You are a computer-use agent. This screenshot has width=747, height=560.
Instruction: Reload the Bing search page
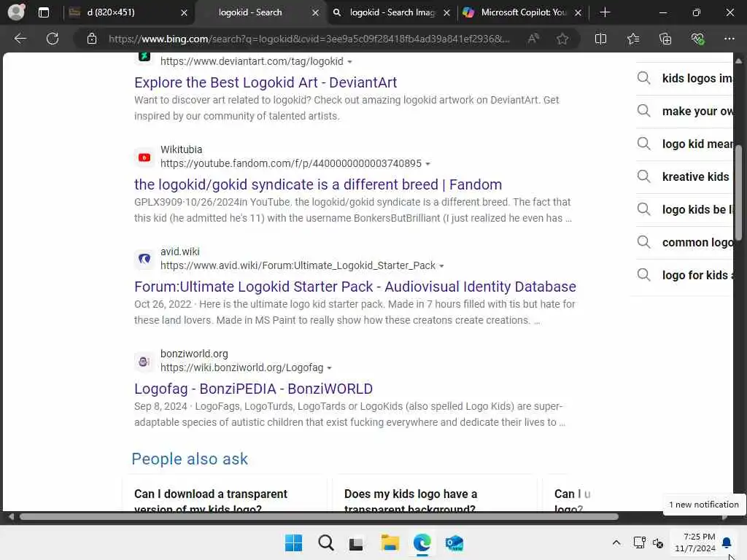pyautogui.click(x=53, y=39)
